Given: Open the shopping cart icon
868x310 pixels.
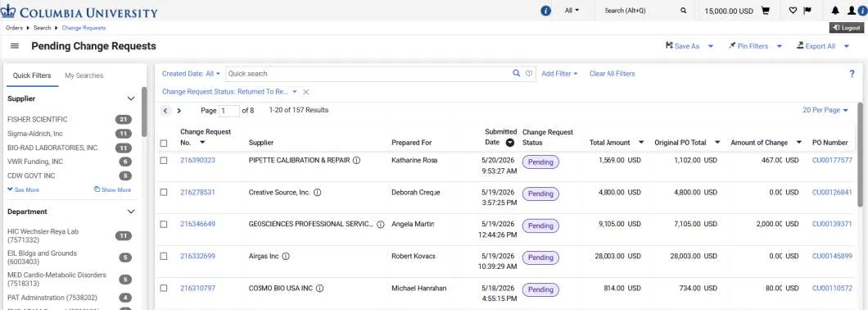Looking at the screenshot, I should point(766,11).
